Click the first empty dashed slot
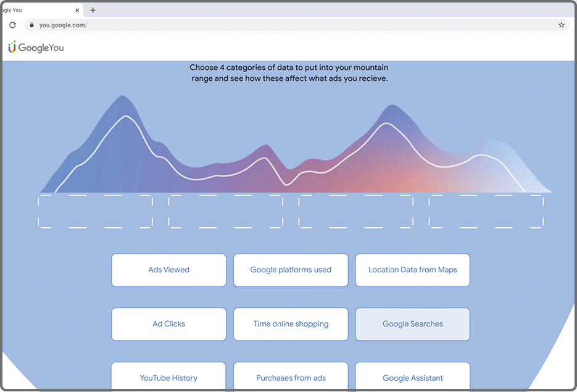This screenshot has height=392, width=577. click(x=95, y=212)
